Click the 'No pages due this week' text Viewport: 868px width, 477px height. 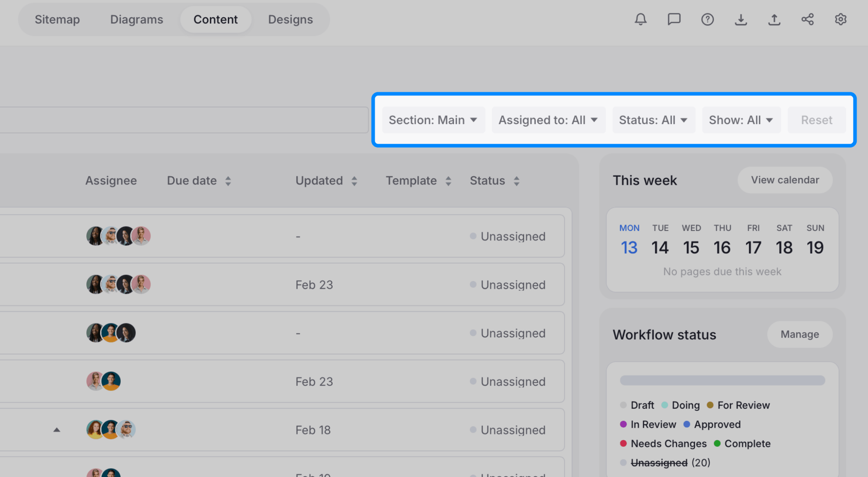pos(722,272)
